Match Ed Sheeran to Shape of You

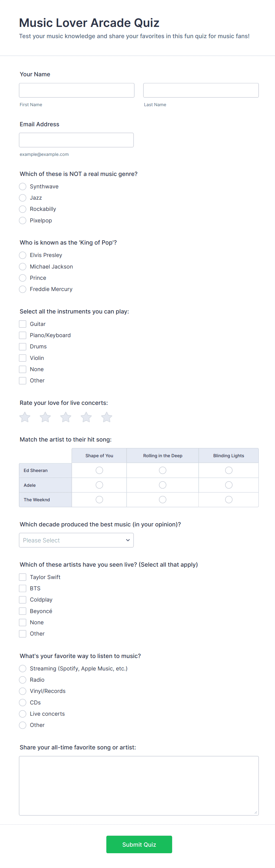99,470
